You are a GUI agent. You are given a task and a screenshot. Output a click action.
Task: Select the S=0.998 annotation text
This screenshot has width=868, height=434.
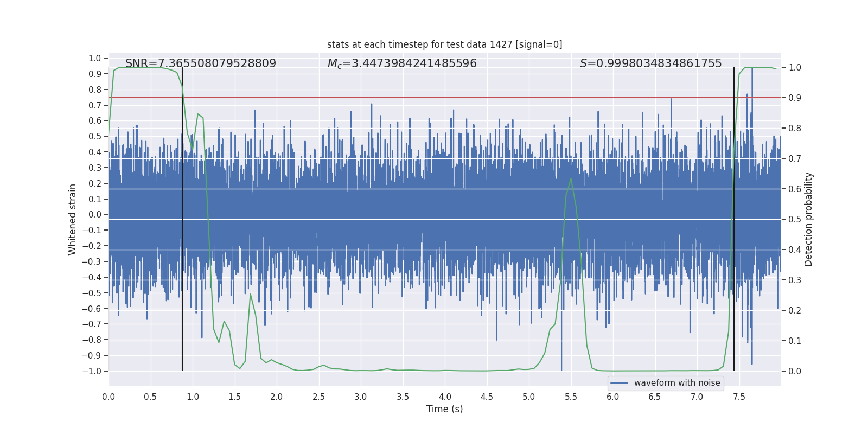pos(650,63)
